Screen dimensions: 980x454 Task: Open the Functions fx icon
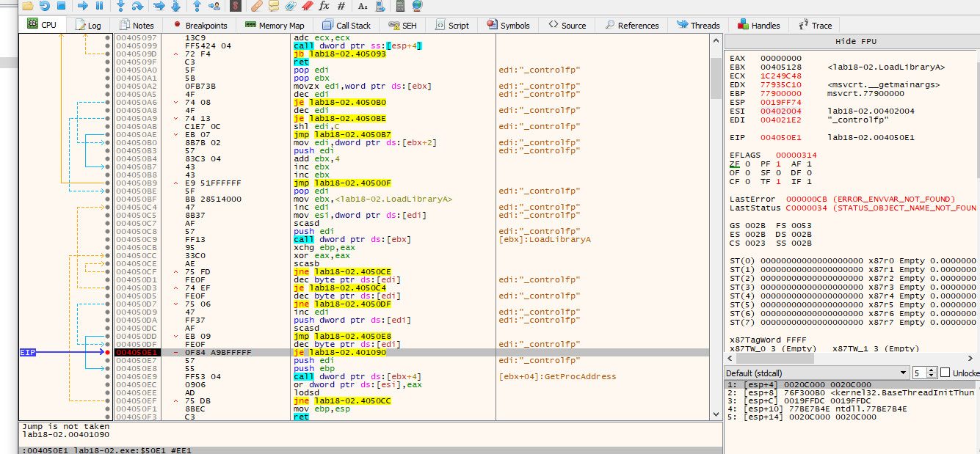pyautogui.click(x=324, y=6)
